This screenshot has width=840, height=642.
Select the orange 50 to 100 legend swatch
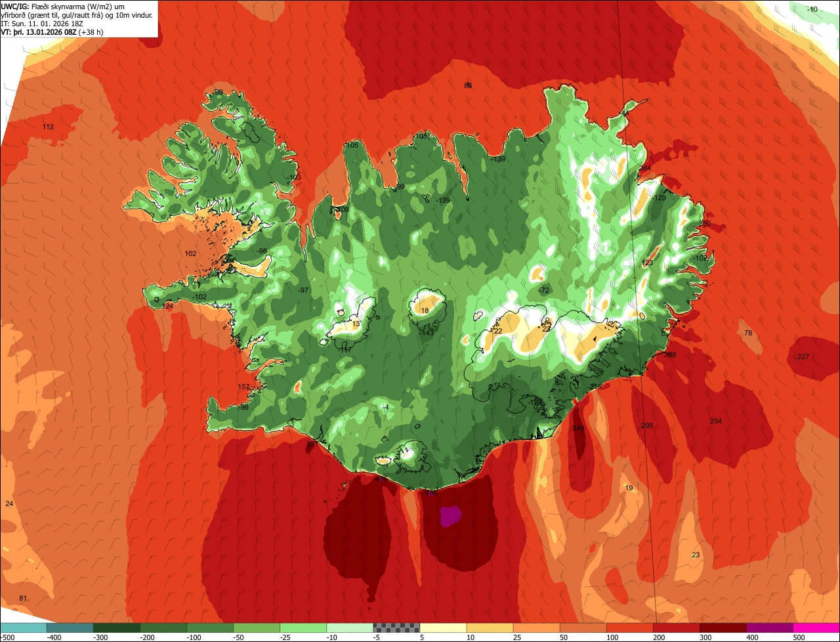tap(583, 628)
